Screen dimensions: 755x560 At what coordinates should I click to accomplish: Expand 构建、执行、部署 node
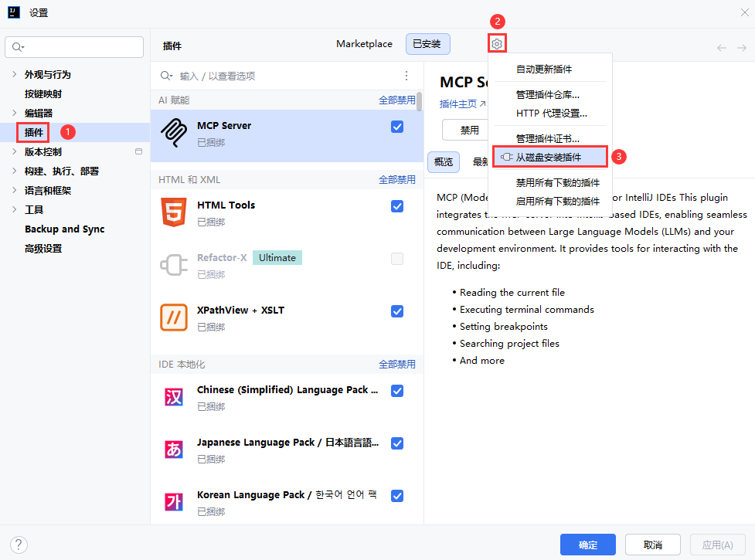(15, 171)
